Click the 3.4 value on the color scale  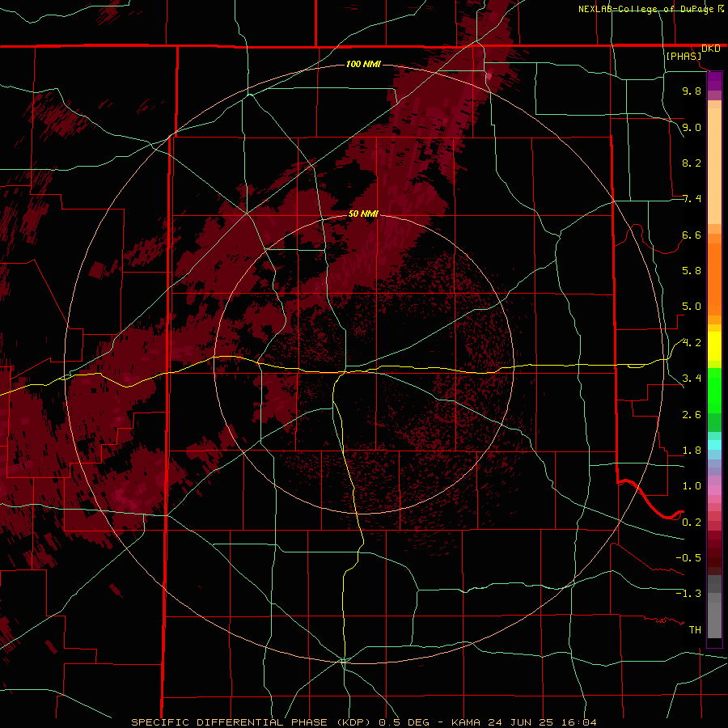(692, 379)
